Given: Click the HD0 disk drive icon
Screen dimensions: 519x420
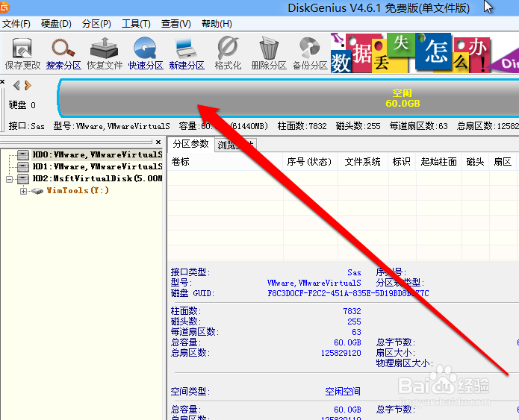Looking at the screenshot, I should pyautogui.click(x=23, y=154).
